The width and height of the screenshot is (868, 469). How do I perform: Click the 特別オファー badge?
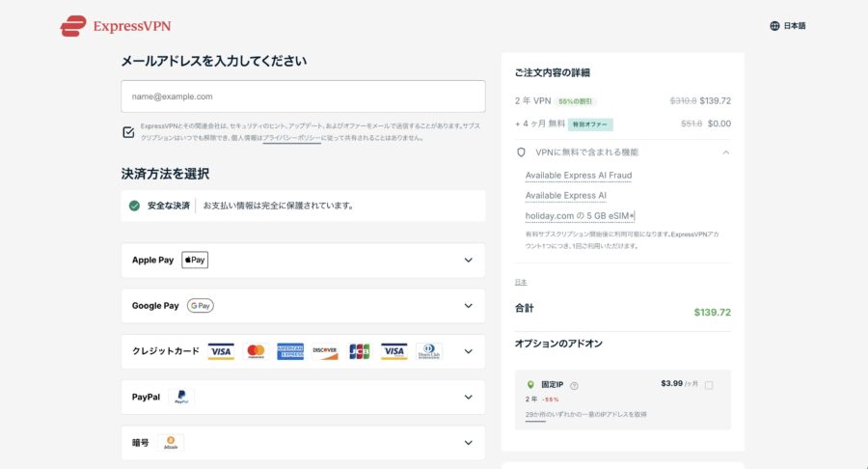(x=590, y=124)
